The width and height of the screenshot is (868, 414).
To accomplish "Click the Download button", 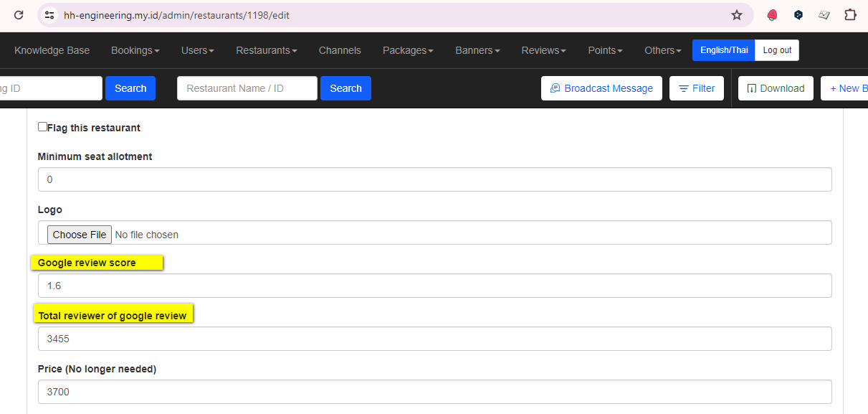I will click(x=776, y=88).
